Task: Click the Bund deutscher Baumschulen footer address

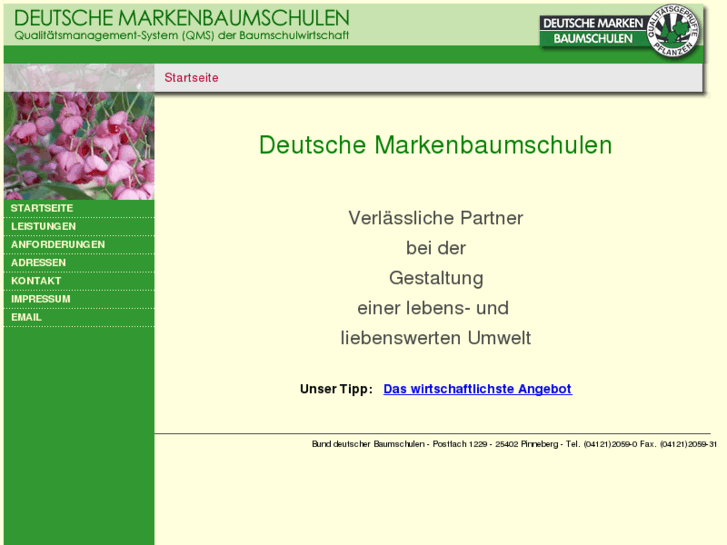Action: click(x=514, y=444)
